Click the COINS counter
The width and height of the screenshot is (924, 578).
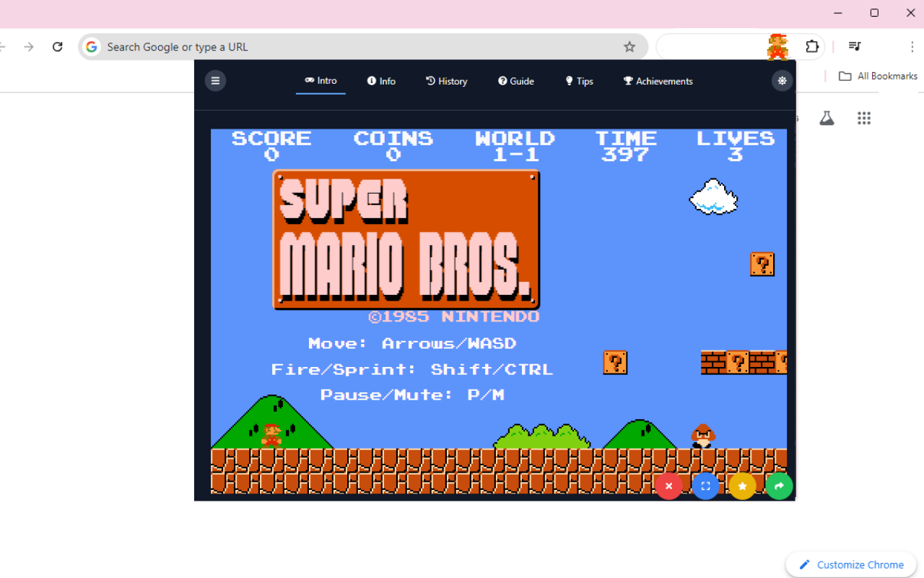coord(393,146)
